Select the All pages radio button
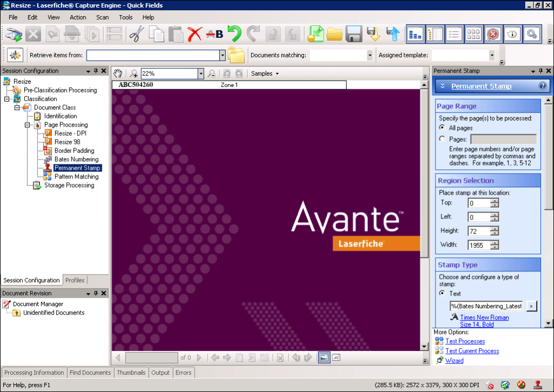 tap(442, 128)
